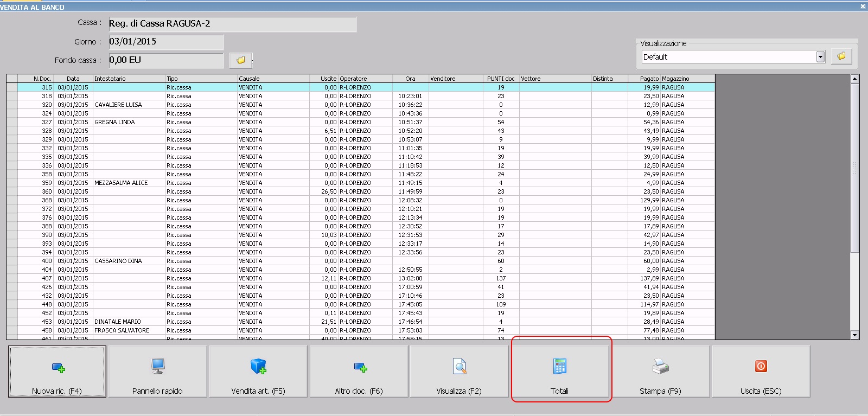Add another document with Altro doc. (F6)

point(359,372)
